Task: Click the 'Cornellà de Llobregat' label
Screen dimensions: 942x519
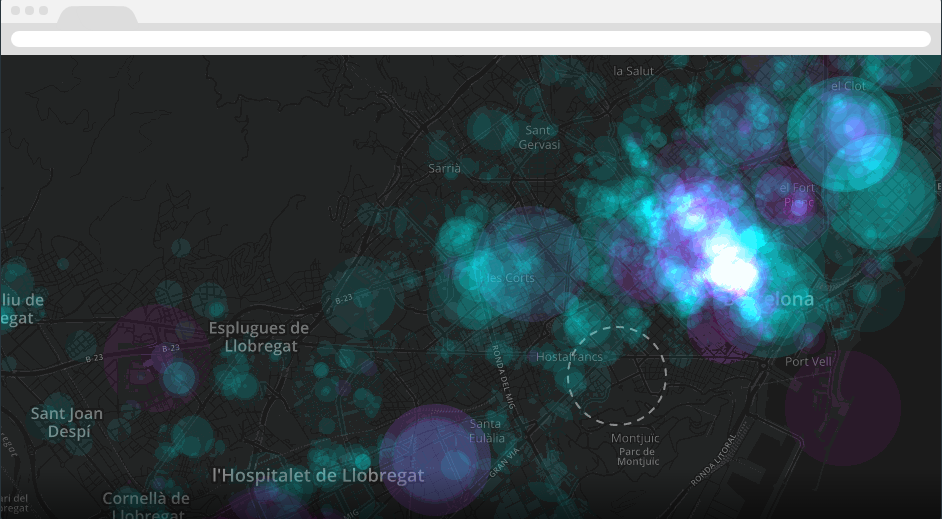Action: (147, 506)
